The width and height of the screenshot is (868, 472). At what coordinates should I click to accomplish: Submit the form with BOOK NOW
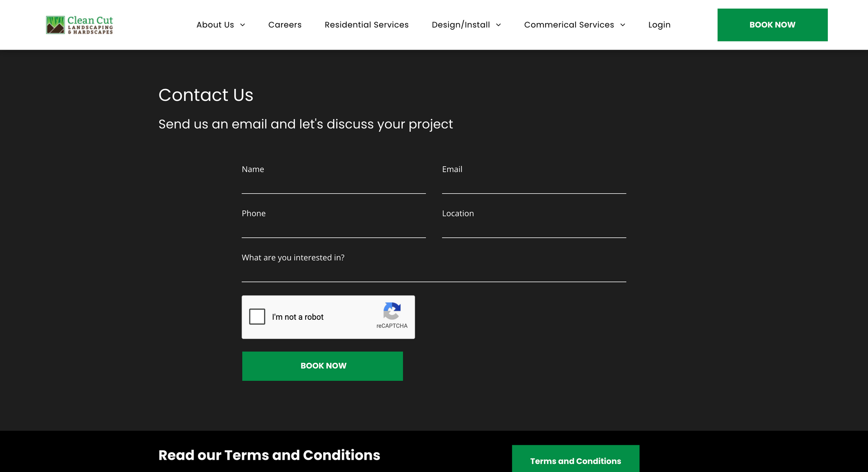(x=322, y=366)
